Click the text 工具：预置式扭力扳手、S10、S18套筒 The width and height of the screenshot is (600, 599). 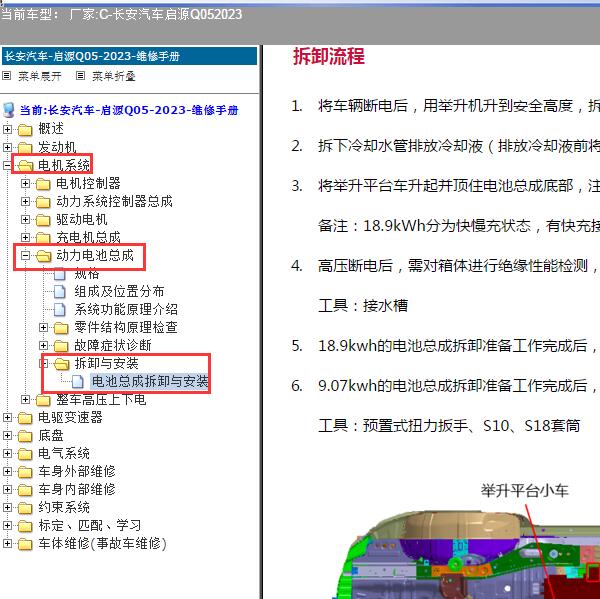(449, 426)
